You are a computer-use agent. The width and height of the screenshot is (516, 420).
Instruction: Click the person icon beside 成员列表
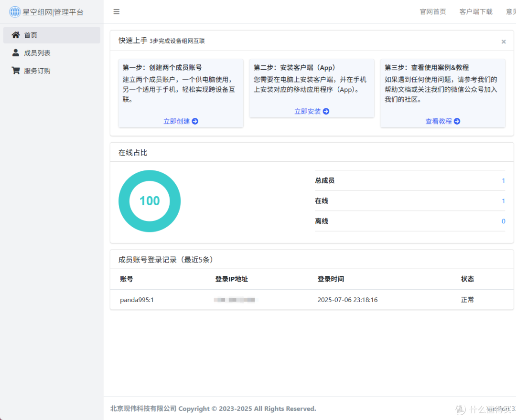tap(15, 52)
